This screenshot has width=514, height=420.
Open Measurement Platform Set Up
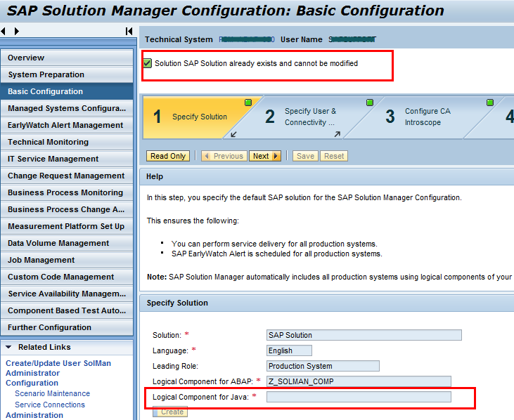[x=67, y=226]
